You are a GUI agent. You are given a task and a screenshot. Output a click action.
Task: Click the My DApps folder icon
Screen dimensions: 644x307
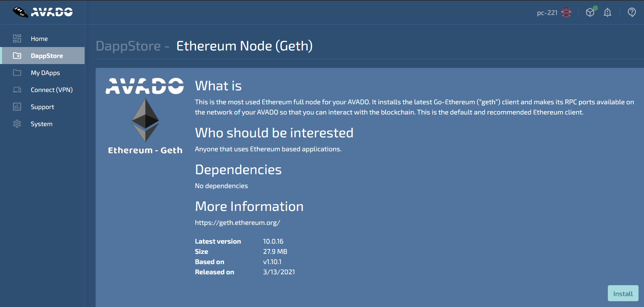pos(17,73)
